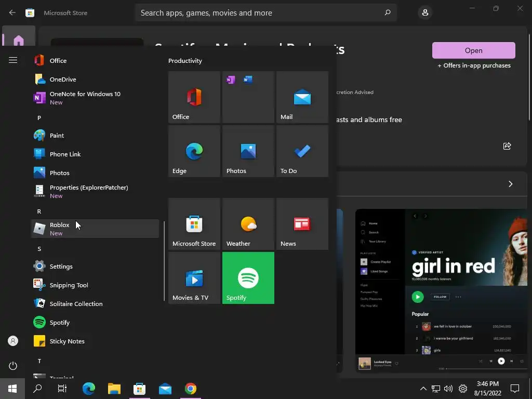The height and width of the screenshot is (399, 532).
Task: Click the Power button in Start menu
Action: (x=13, y=366)
